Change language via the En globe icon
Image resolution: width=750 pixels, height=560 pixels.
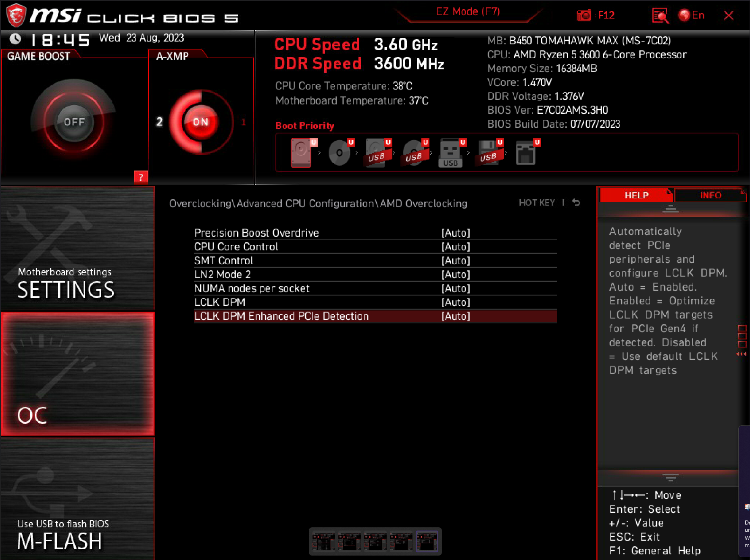point(691,15)
